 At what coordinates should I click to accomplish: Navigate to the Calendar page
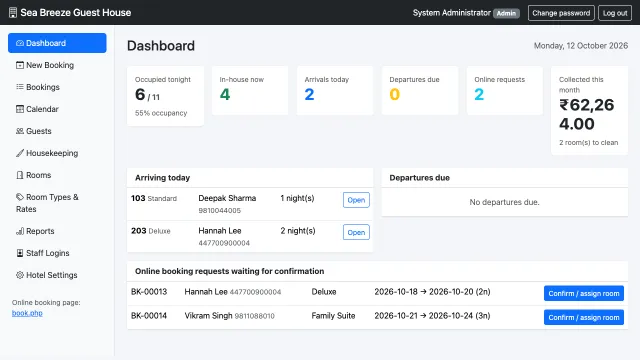pos(57,109)
